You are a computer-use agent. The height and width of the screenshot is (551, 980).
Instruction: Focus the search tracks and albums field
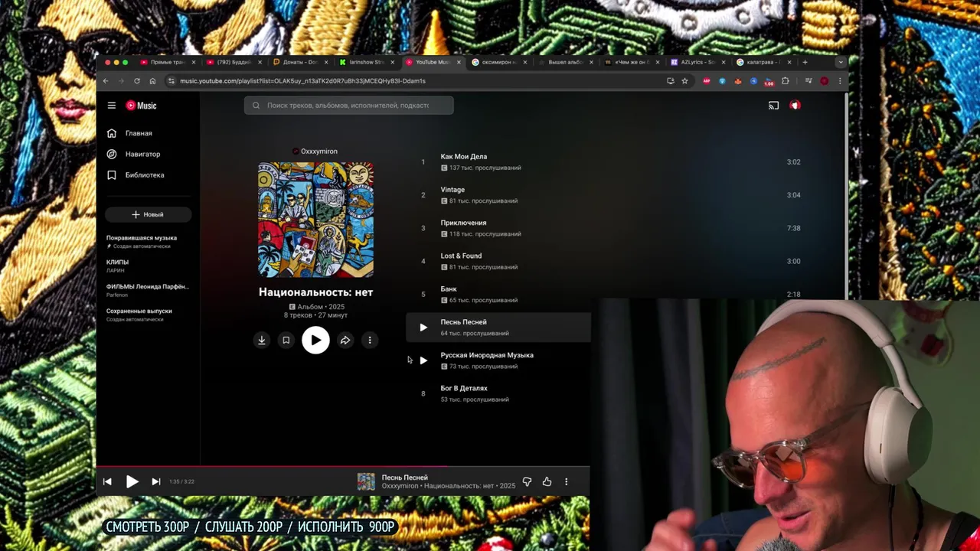pyautogui.click(x=349, y=106)
